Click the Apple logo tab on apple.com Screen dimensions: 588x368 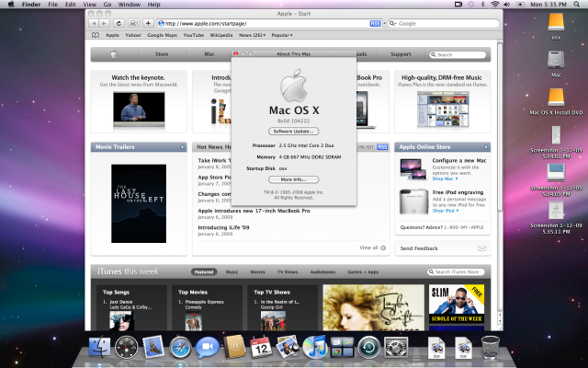click(x=114, y=54)
